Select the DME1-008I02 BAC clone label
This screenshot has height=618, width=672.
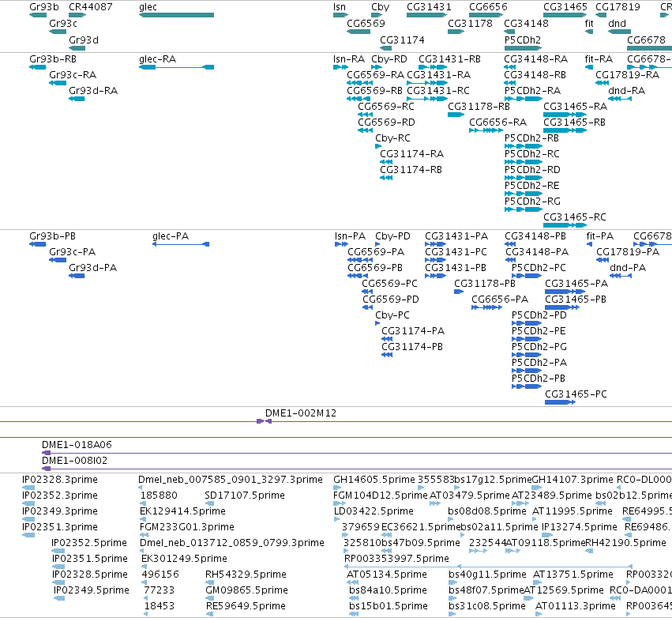point(74,460)
